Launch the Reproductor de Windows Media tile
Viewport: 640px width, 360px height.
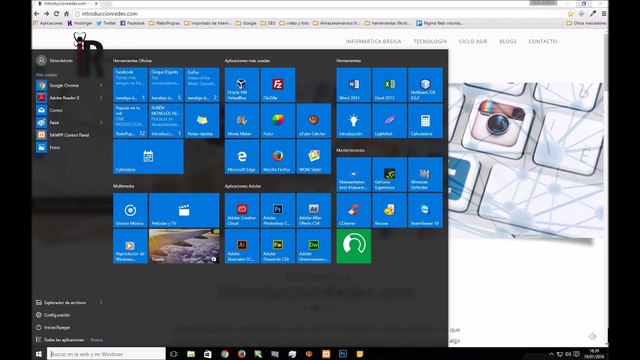130,247
